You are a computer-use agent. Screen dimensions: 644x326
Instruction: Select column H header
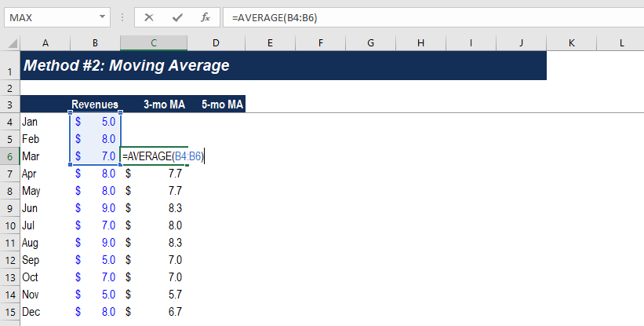click(420, 42)
